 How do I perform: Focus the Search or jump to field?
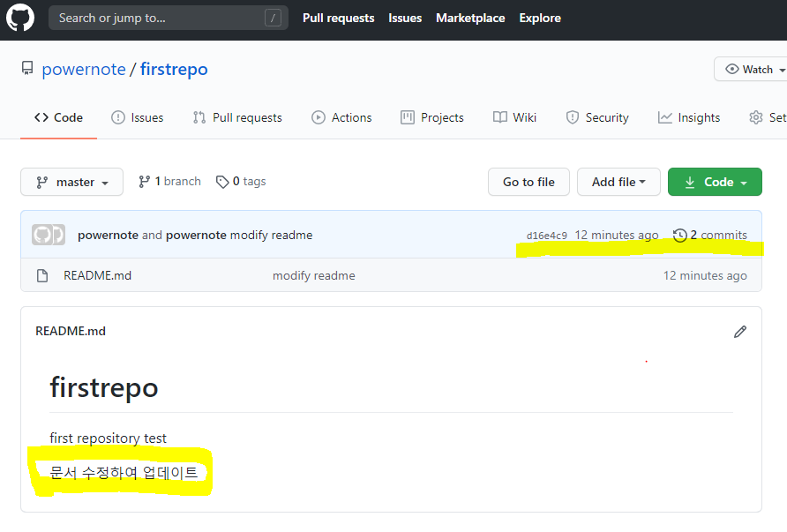pos(169,18)
